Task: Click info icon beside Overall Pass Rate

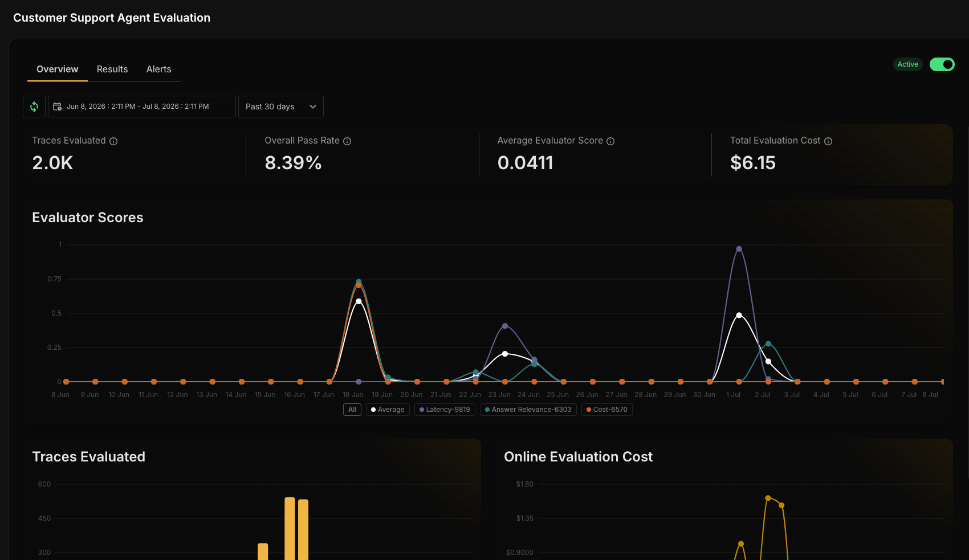Action: point(347,141)
